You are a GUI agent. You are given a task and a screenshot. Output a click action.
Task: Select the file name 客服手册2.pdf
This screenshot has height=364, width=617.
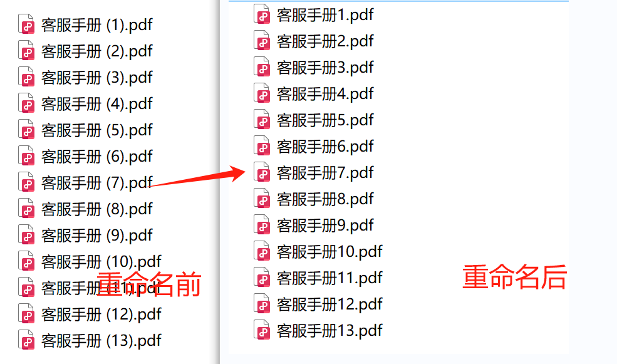[x=326, y=41]
